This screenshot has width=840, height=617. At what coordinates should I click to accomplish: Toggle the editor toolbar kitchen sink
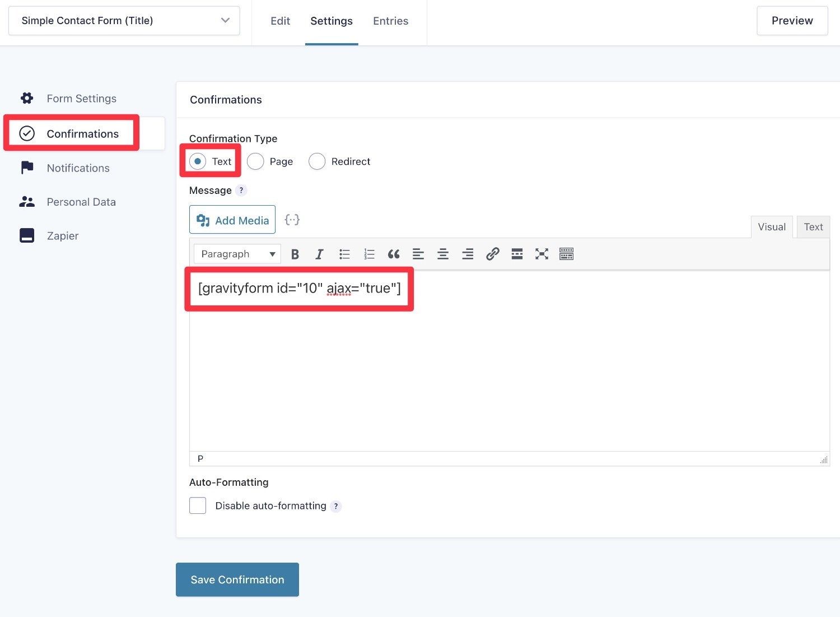tap(566, 254)
